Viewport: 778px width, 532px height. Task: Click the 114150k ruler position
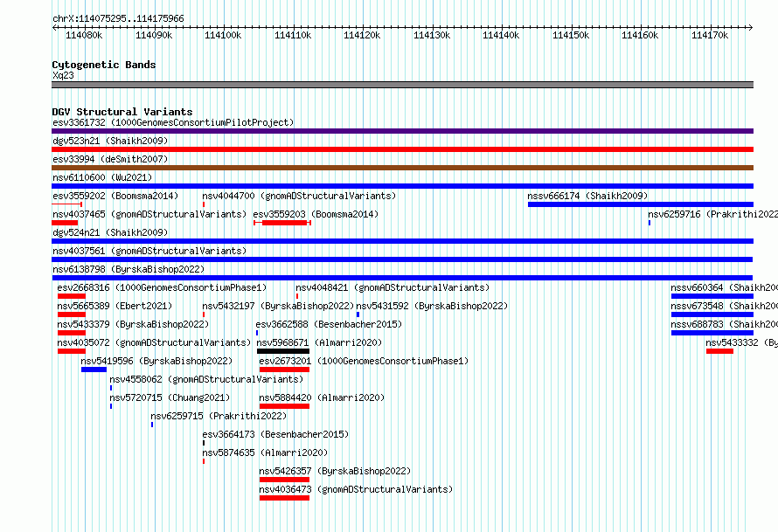pyautogui.click(x=571, y=35)
